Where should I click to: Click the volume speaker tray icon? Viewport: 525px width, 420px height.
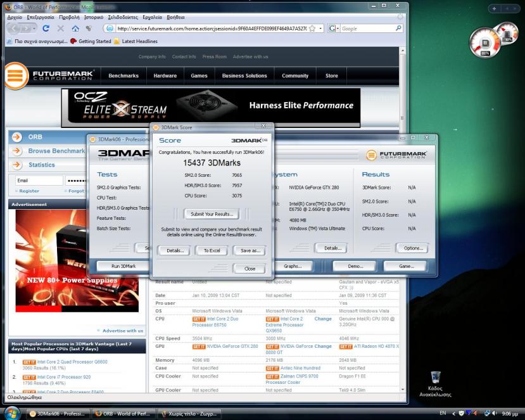(x=495, y=413)
